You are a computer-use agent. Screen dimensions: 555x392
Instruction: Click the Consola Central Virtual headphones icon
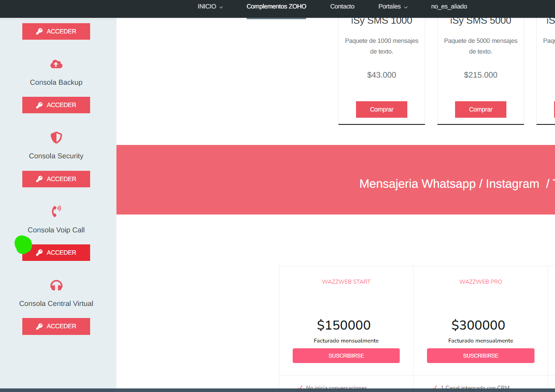click(56, 285)
